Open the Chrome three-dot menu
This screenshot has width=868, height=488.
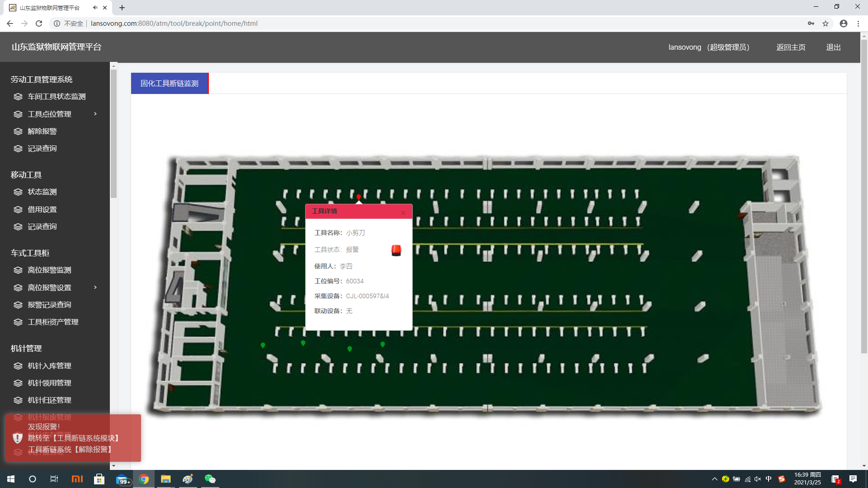coord(858,23)
